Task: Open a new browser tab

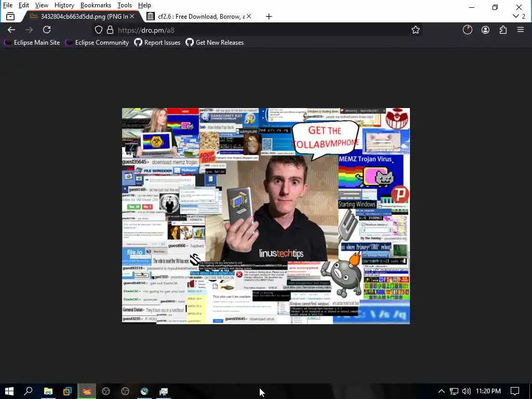Action: pyautogui.click(x=269, y=16)
